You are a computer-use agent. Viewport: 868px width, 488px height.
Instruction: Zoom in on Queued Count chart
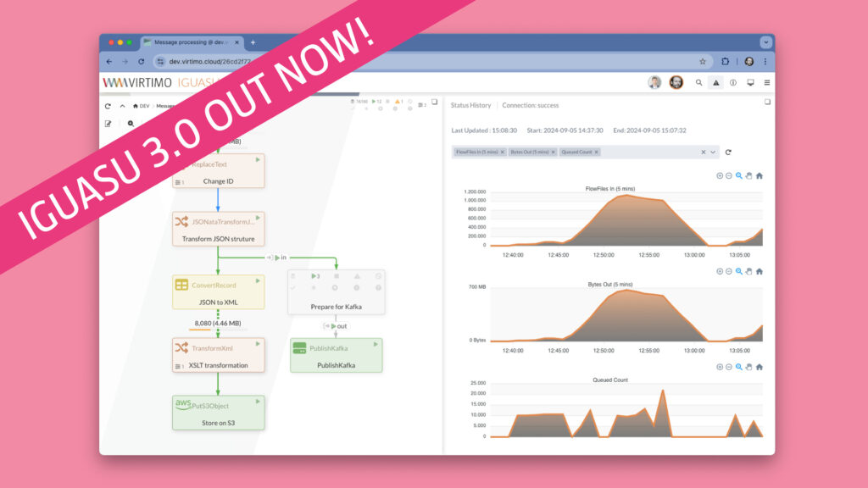720,367
